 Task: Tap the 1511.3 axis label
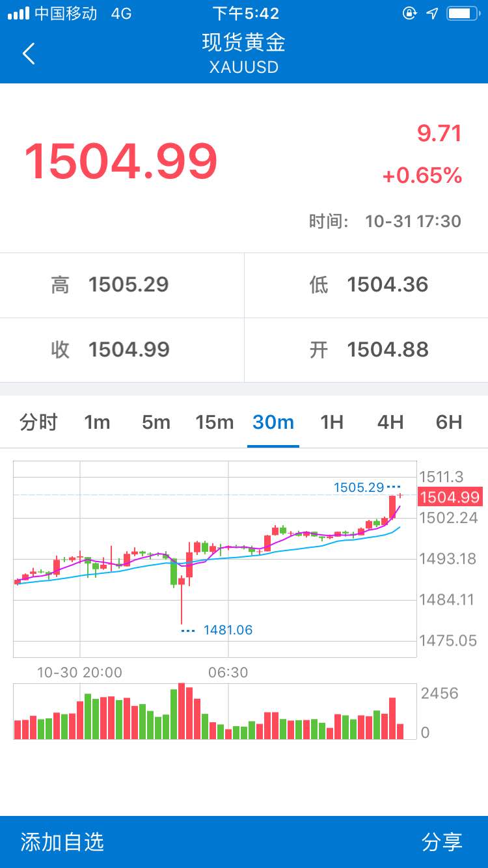(441, 477)
